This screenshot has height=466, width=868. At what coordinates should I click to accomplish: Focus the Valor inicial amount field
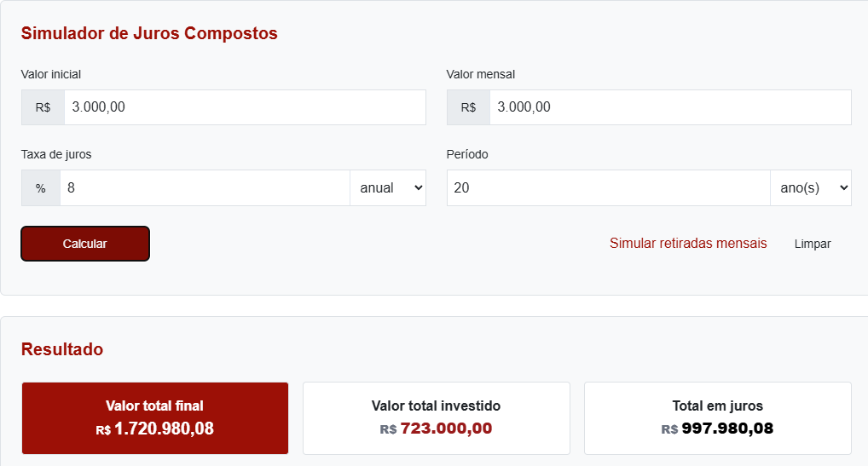pyautogui.click(x=245, y=107)
